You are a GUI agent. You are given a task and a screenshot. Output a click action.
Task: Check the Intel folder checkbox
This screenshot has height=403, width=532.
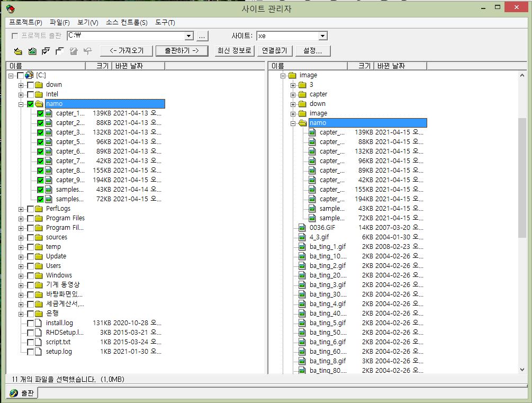pyautogui.click(x=31, y=94)
